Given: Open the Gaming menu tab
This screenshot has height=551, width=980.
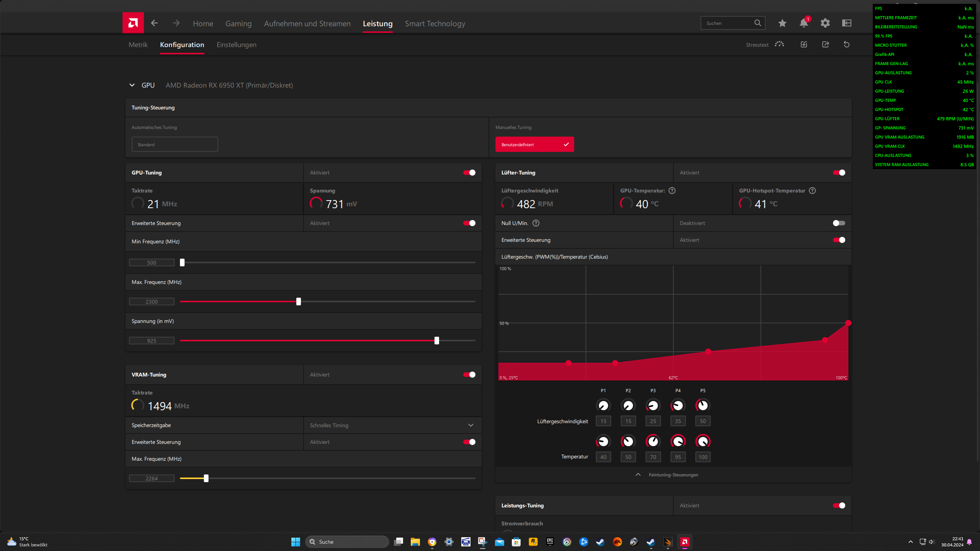Looking at the screenshot, I should tap(238, 24).
